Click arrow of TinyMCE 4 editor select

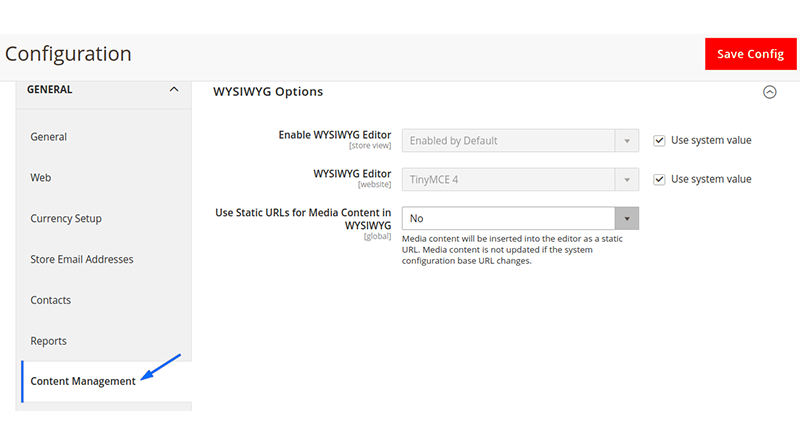point(627,180)
